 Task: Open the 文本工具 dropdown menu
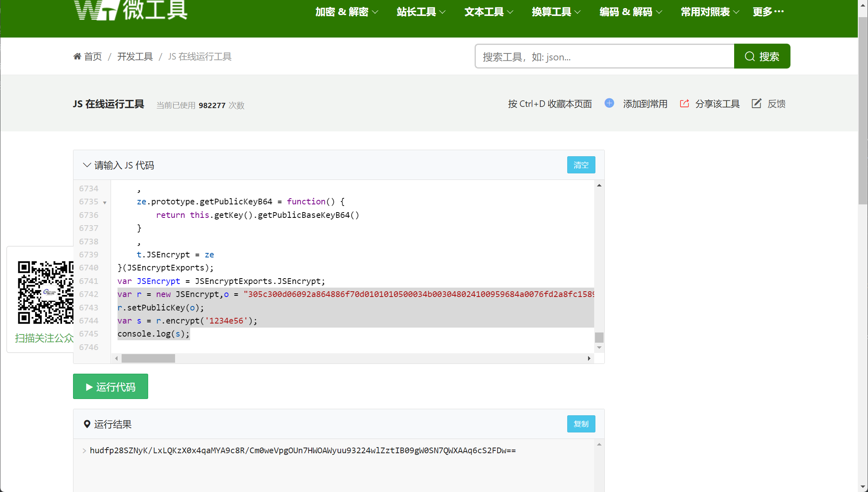pos(488,12)
